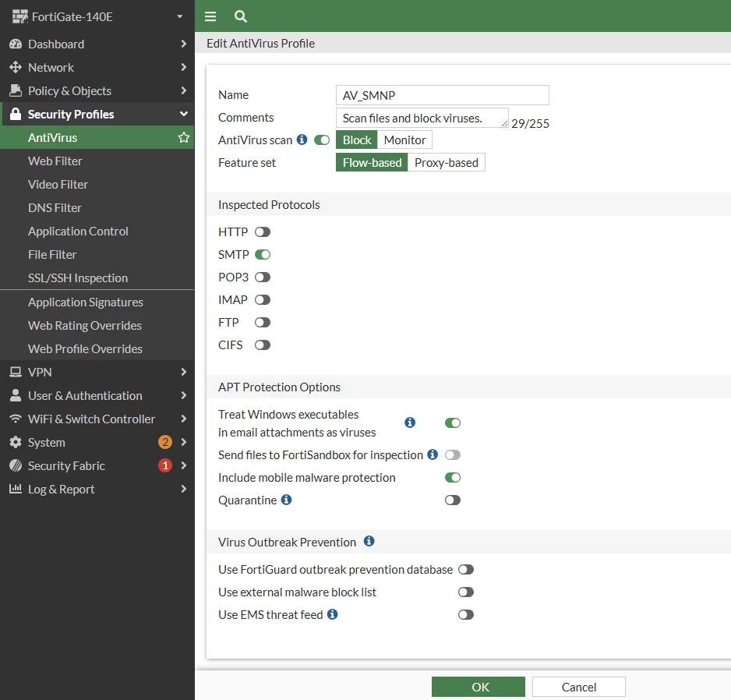This screenshot has width=731, height=700.
Task: Enable HTTP protocol inspection
Action: [x=263, y=232]
